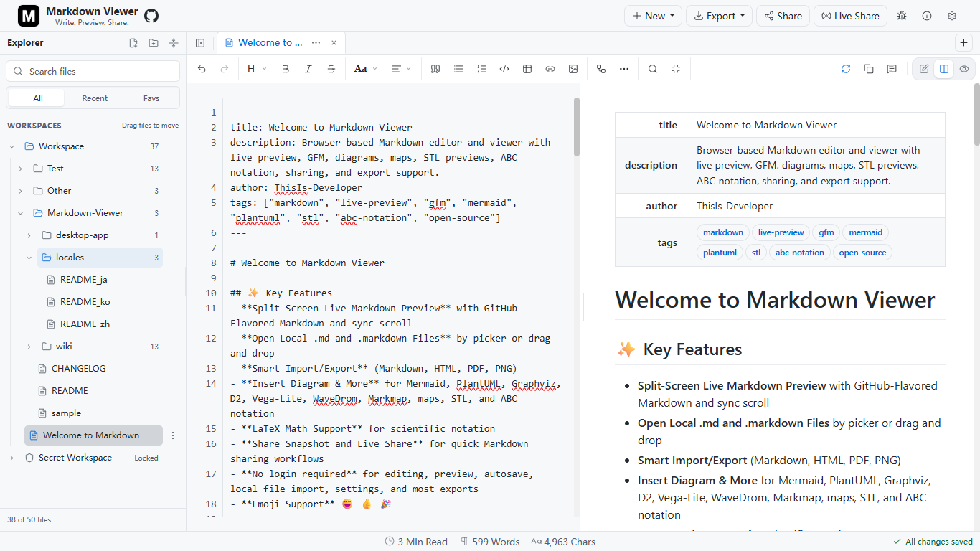Switch to preview-only view
Viewport: 980px width, 551px height.
[964, 69]
